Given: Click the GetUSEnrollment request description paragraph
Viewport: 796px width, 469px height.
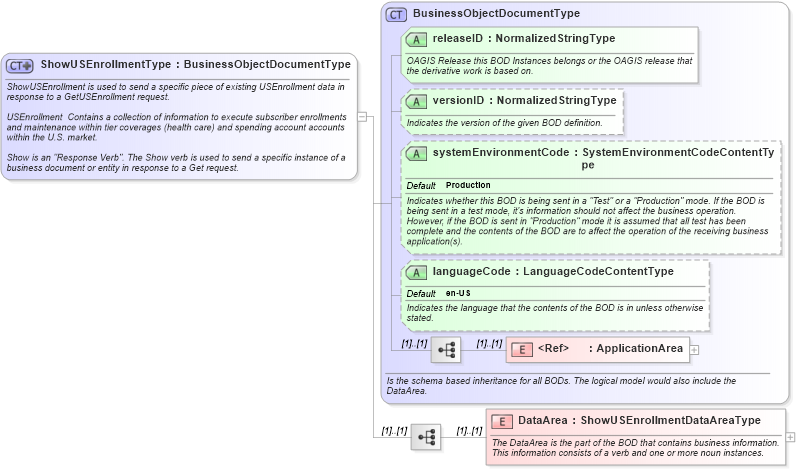Looking at the screenshot, I should (175, 92).
